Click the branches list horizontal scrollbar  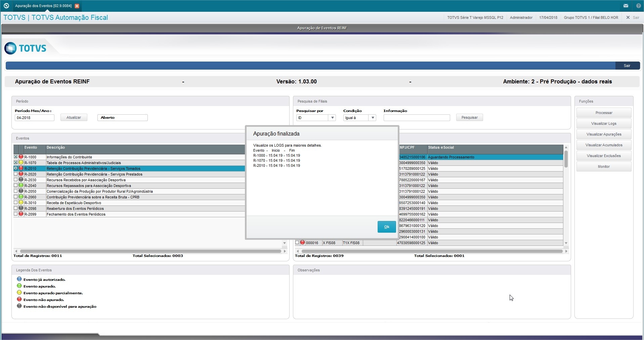[x=432, y=251]
